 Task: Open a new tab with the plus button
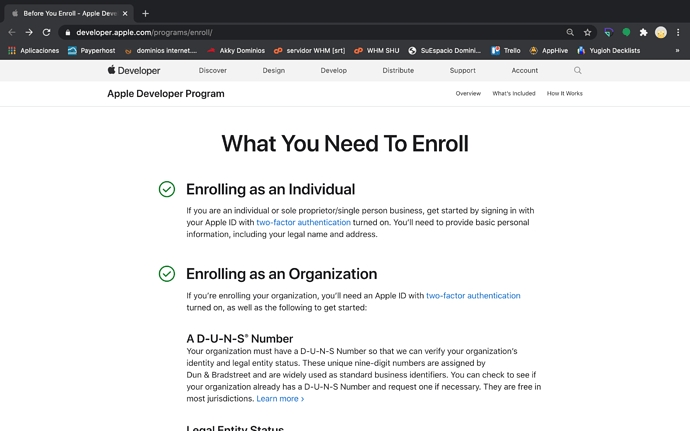145,13
